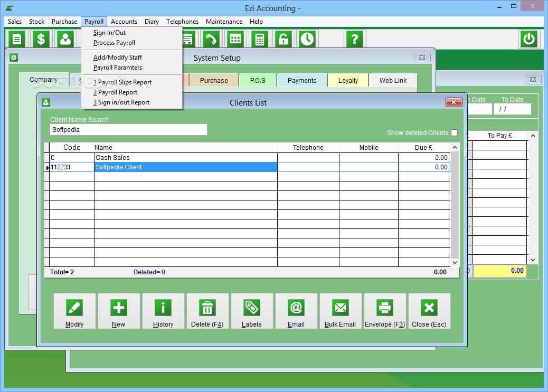Open 3 Sign in/out Report entry
The height and width of the screenshot is (392, 548).
(132, 102)
